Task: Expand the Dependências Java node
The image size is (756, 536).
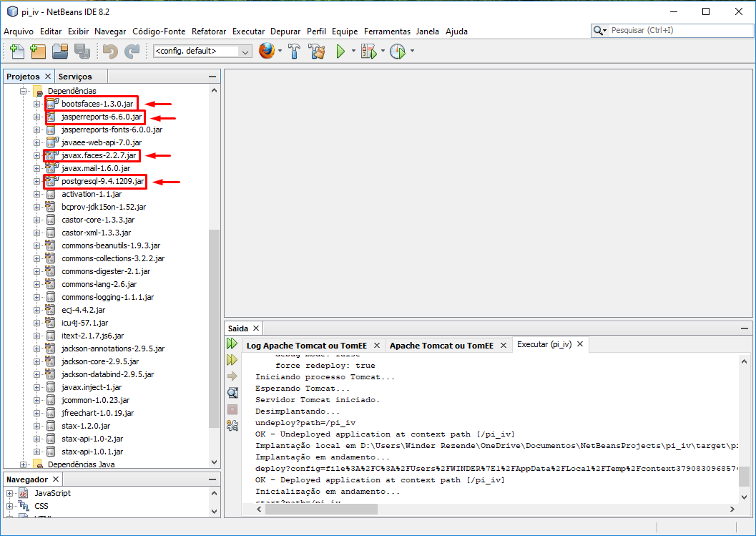Action: pos(23,464)
